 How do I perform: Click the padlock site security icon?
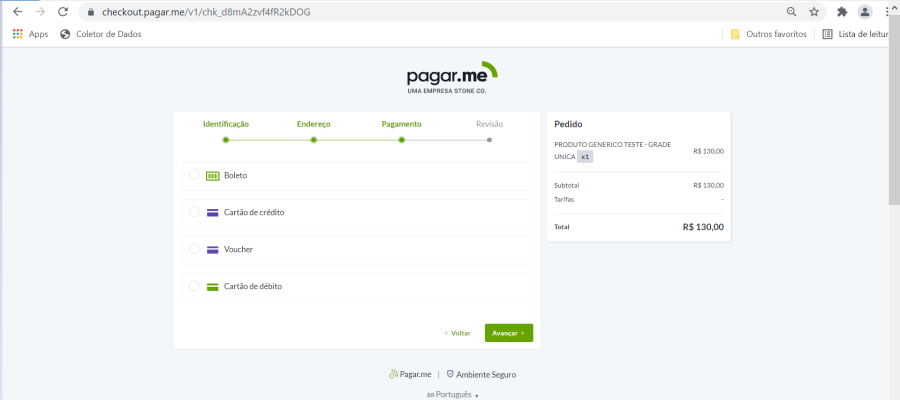tap(90, 11)
